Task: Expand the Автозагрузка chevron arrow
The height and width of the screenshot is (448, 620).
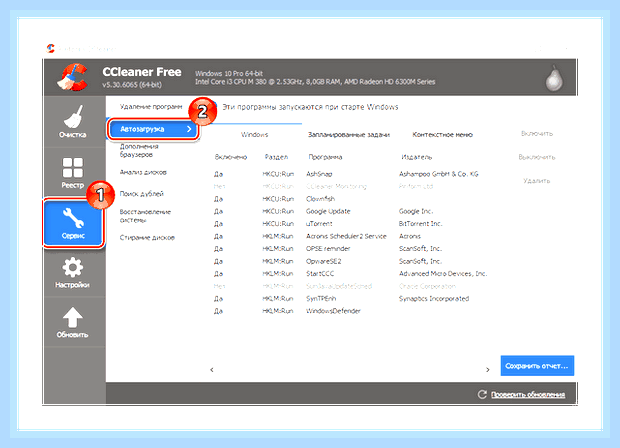Action: (189, 129)
